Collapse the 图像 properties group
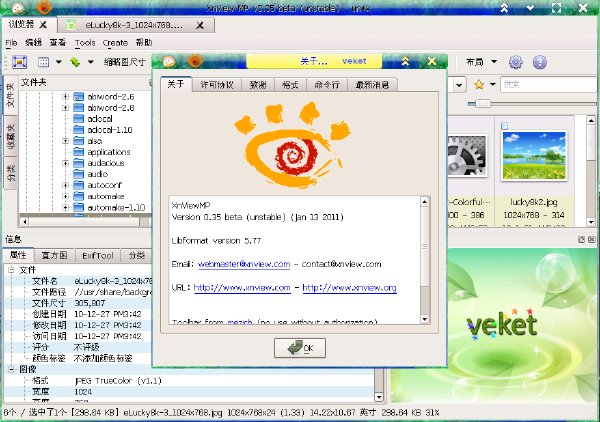This screenshot has width=600, height=422. [11, 369]
